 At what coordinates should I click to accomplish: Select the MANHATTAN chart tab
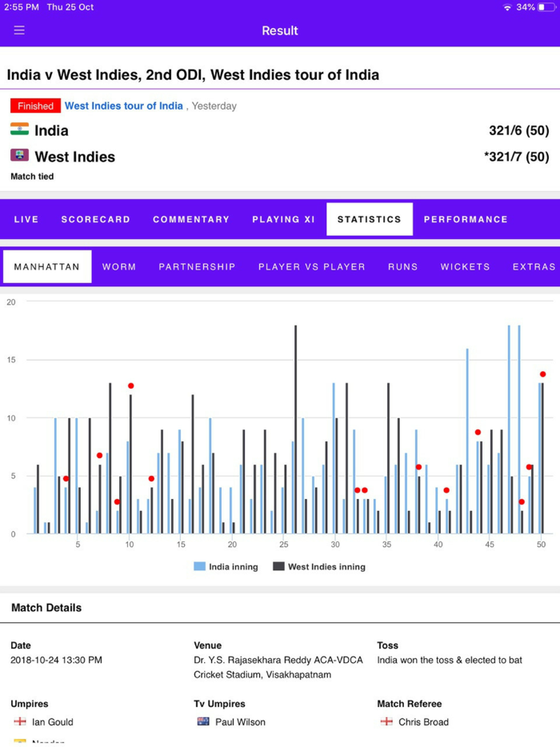pos(47,267)
